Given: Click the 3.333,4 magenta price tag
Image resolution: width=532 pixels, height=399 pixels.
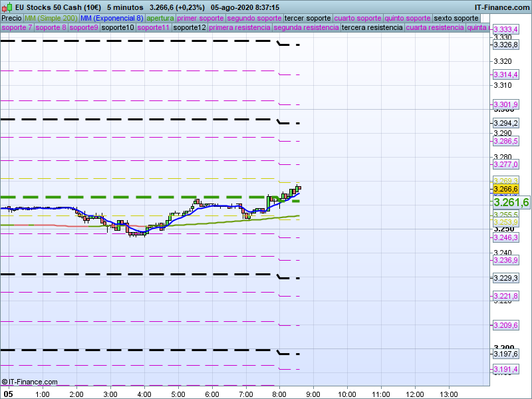Looking at the screenshot, I should [x=505, y=30].
